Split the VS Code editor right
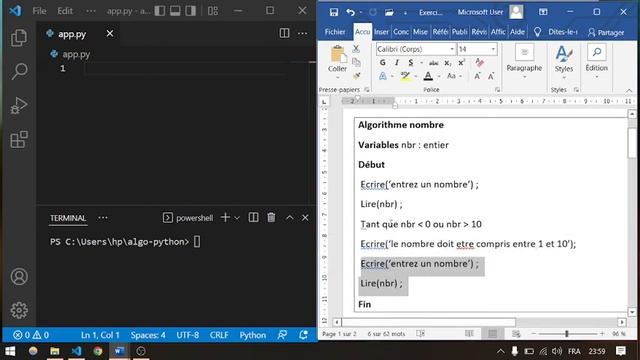 click(284, 33)
